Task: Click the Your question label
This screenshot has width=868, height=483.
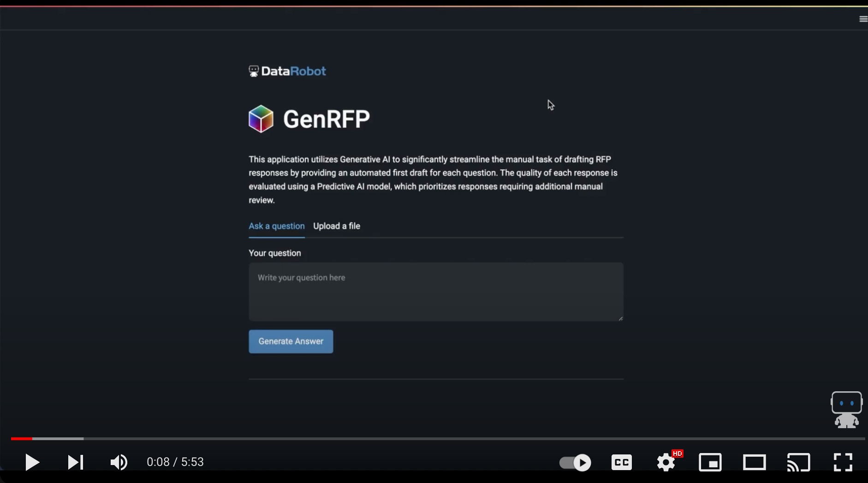Action: click(x=275, y=253)
